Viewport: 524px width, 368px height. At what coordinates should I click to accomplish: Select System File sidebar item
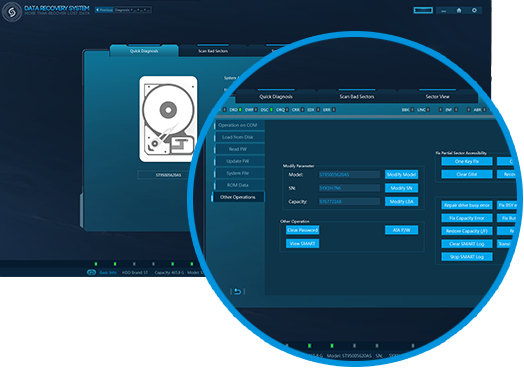(238, 173)
